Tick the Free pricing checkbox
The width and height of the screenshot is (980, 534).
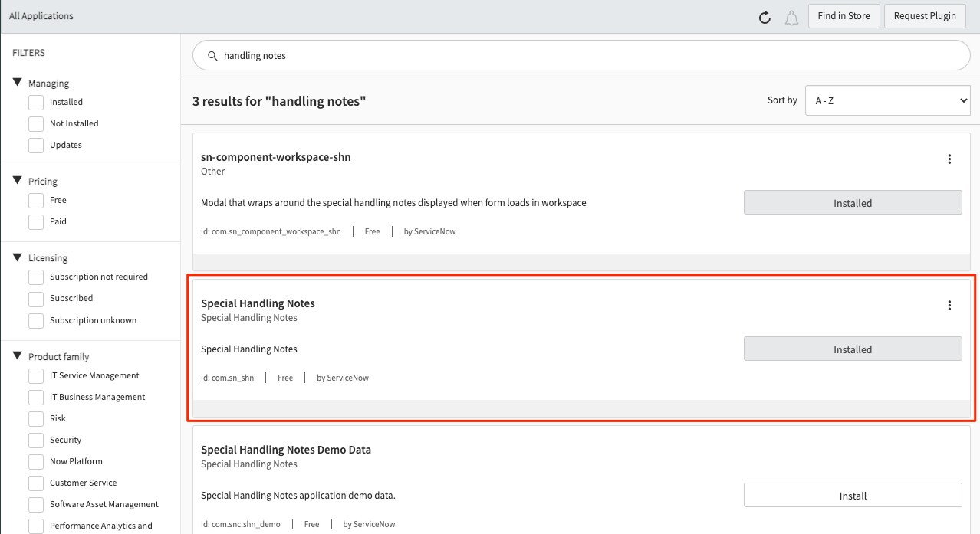(x=36, y=200)
